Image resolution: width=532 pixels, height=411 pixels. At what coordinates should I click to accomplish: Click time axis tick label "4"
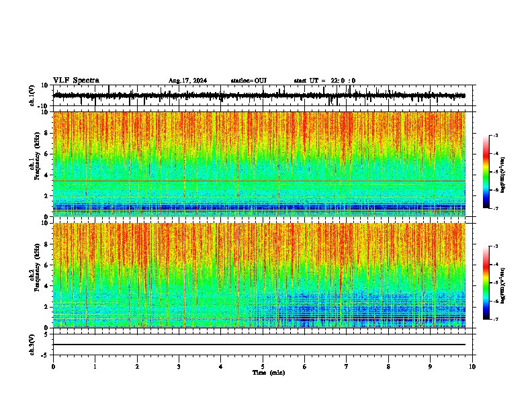(x=221, y=367)
